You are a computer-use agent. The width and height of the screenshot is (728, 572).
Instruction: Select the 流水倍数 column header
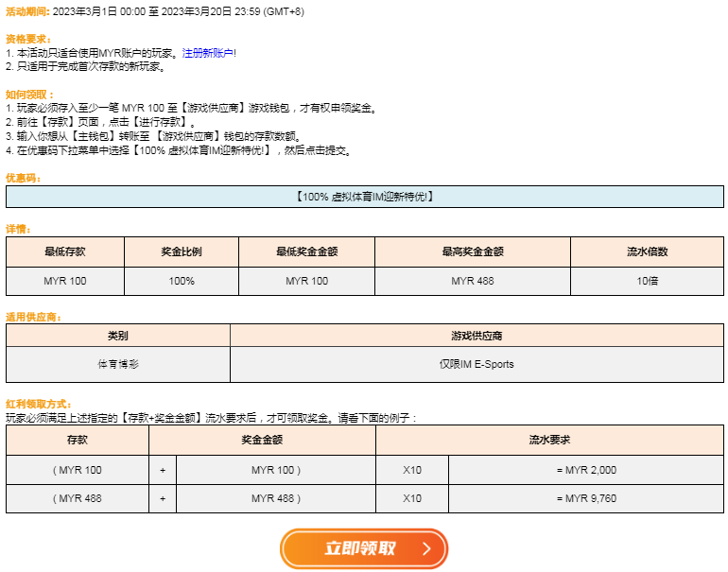click(x=647, y=252)
